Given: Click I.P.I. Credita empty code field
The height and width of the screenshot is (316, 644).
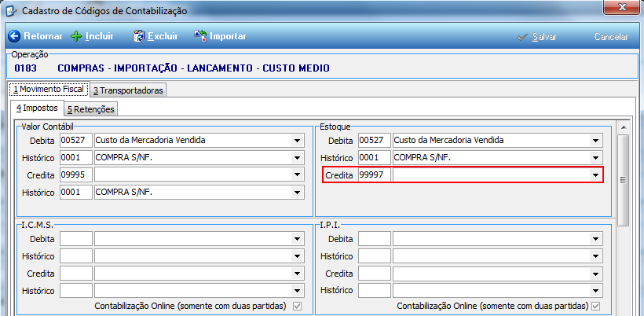Looking at the screenshot, I should pyautogui.click(x=374, y=274).
